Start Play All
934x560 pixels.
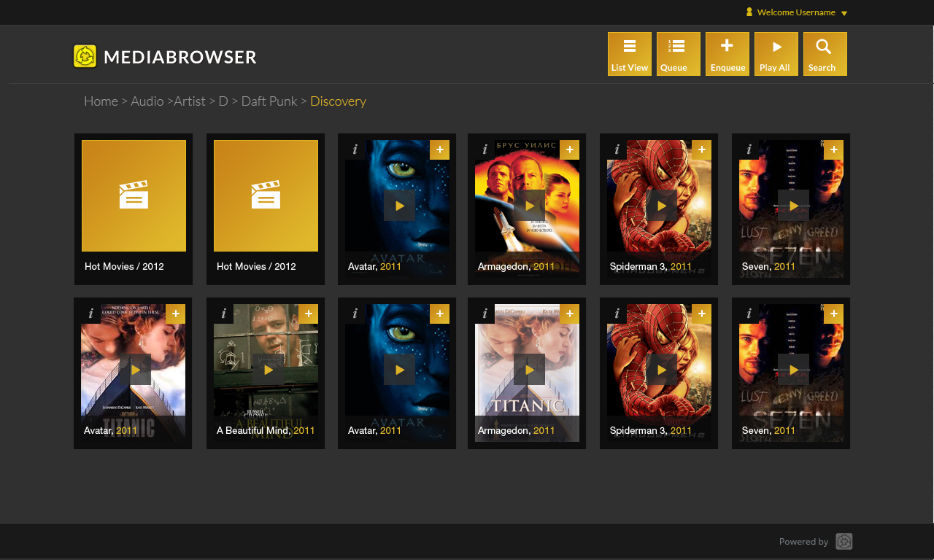coord(776,54)
